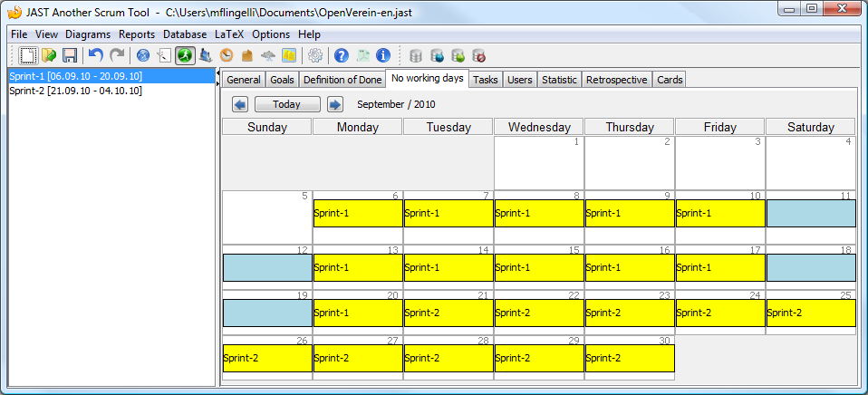Click the empty calendar cell for September 1
This screenshot has height=395, width=868.
click(x=539, y=163)
